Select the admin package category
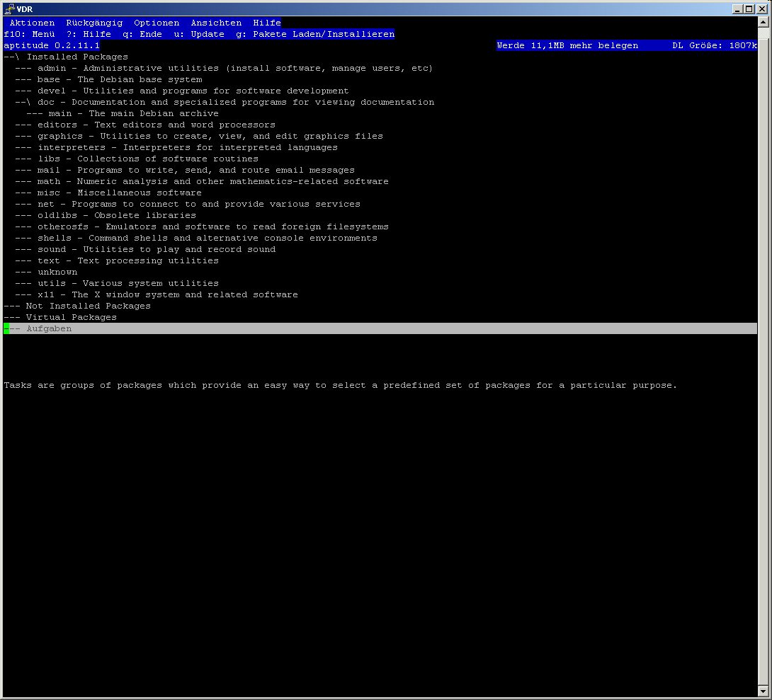772x700 pixels. point(52,68)
